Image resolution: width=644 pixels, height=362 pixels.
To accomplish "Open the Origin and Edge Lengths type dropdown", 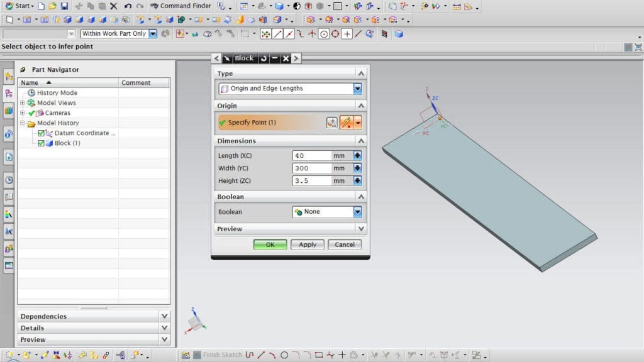I will click(x=357, y=89).
